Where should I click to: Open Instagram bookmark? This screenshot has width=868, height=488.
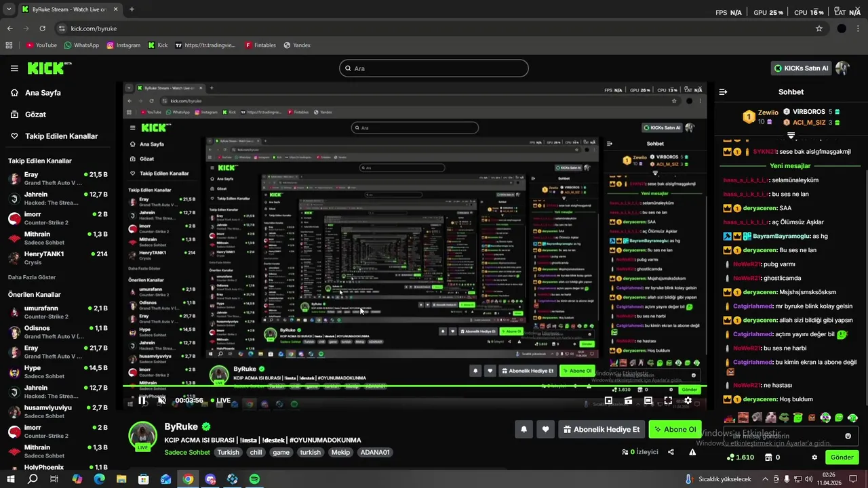[x=123, y=45]
